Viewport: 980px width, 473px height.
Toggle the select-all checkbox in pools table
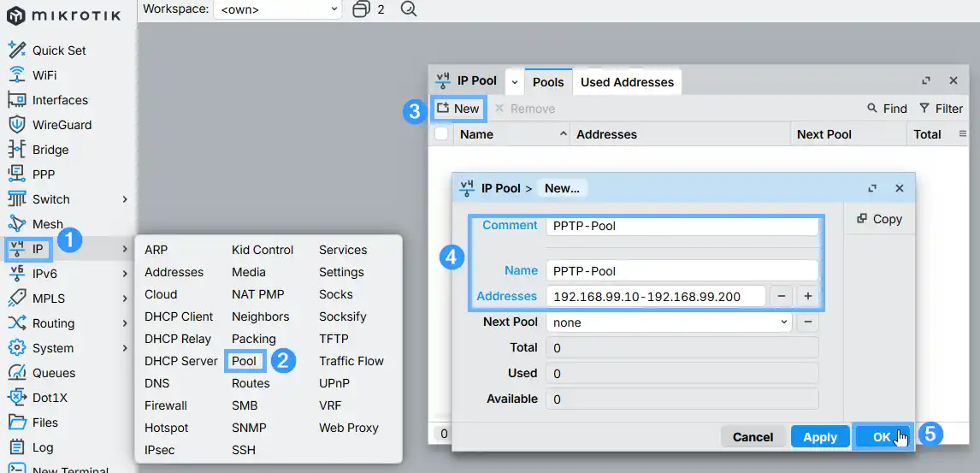(x=441, y=133)
